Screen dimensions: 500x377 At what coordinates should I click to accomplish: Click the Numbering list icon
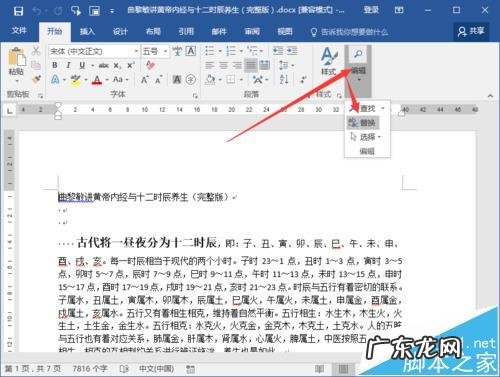click(x=231, y=51)
